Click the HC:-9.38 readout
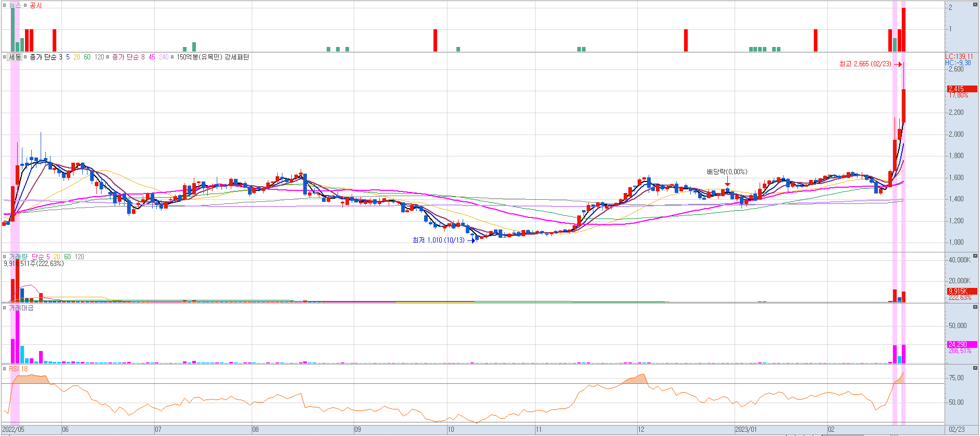 pos(958,63)
